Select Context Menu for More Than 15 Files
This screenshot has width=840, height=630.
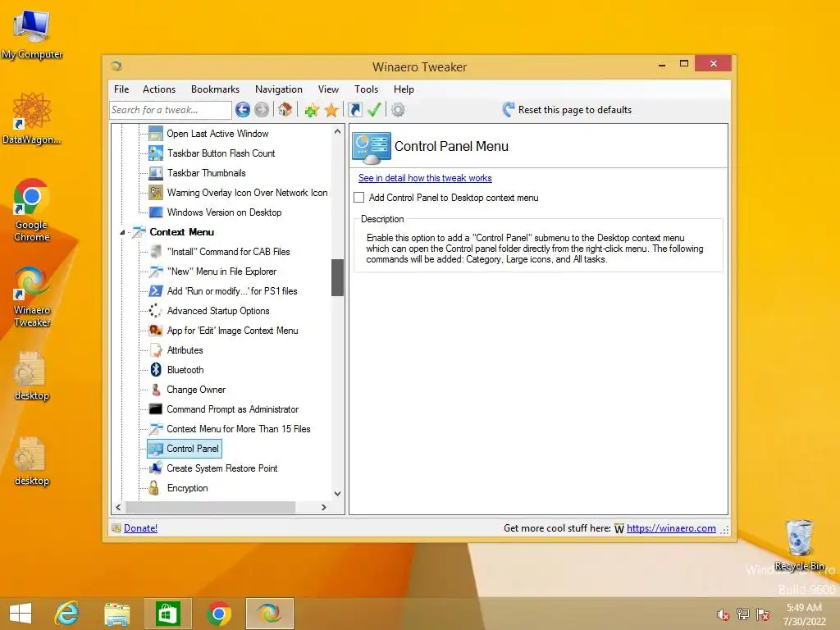(x=239, y=429)
